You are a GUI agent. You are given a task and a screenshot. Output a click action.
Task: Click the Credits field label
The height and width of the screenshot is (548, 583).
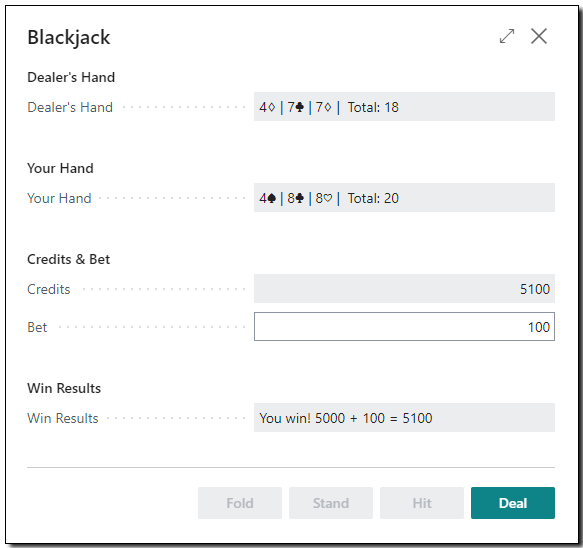(x=49, y=289)
